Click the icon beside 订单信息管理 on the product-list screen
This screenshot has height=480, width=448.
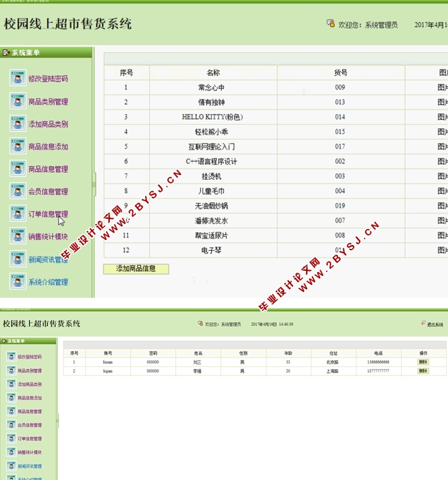18,213
